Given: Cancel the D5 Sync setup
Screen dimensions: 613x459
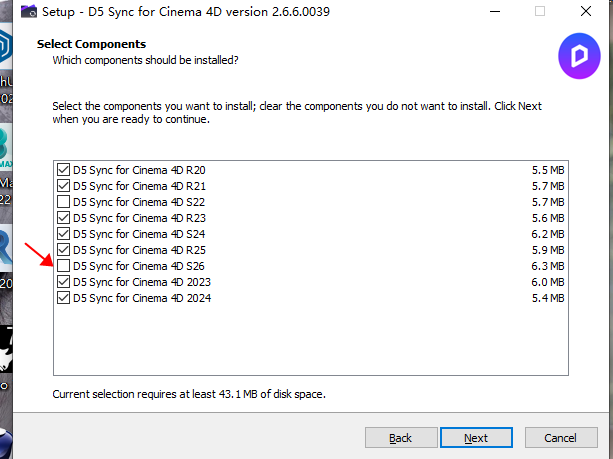Looking at the screenshot, I should (561, 437).
